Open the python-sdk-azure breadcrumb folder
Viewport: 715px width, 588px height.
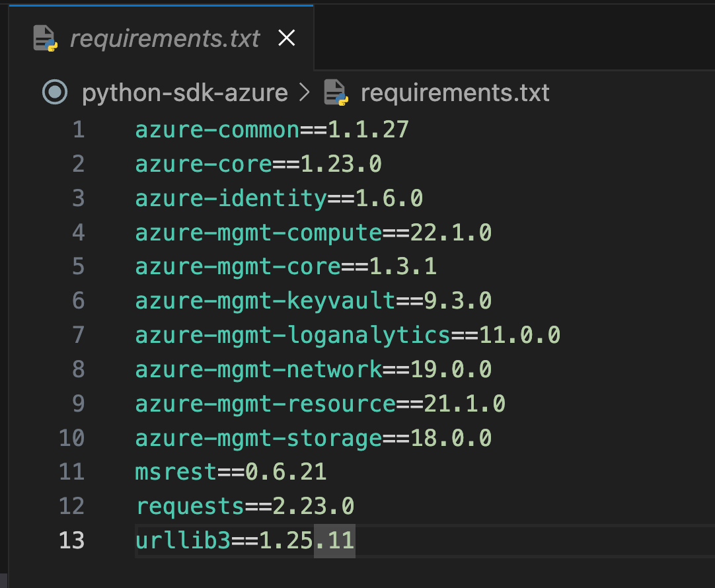coord(184,93)
